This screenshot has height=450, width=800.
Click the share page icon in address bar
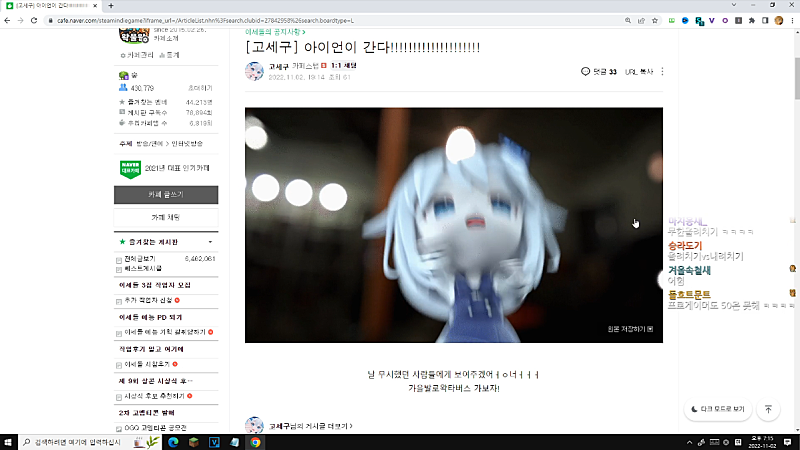[x=641, y=20]
